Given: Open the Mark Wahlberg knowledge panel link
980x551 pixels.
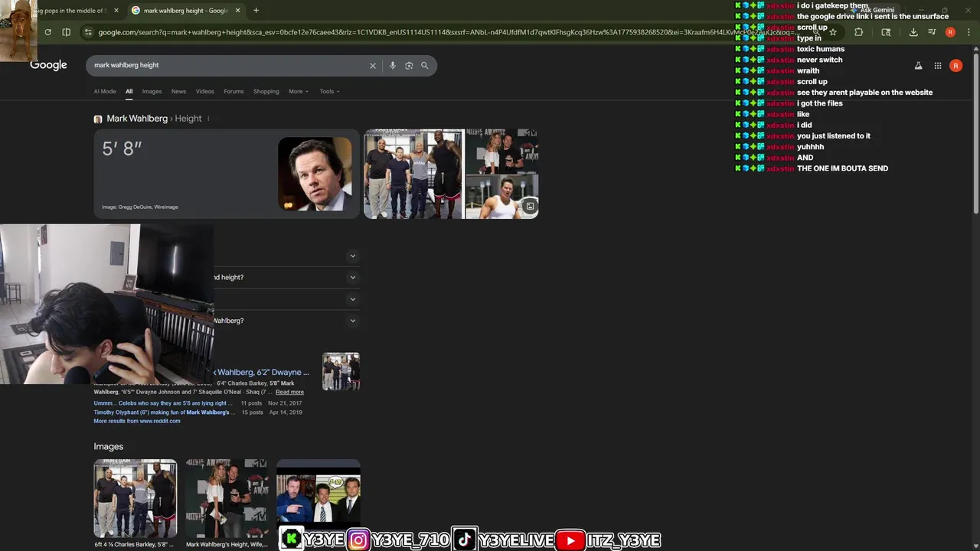Looking at the screenshot, I should pos(137,119).
